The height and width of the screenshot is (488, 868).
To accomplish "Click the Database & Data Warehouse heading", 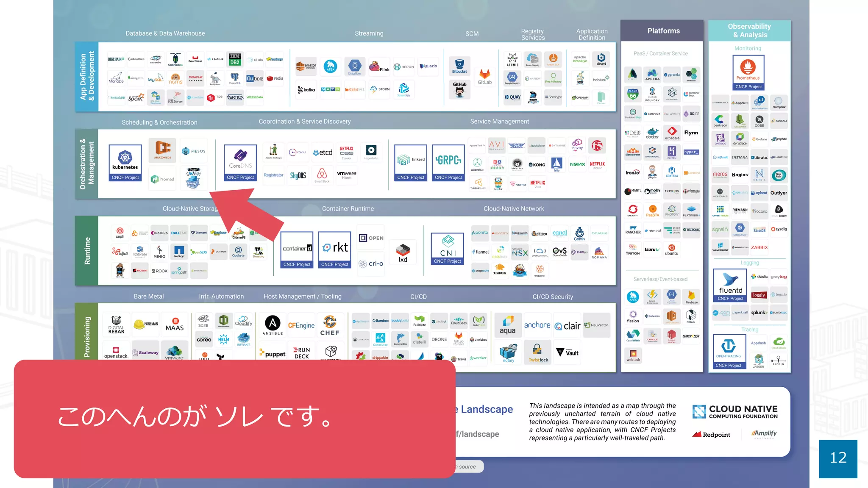I will click(x=165, y=33).
